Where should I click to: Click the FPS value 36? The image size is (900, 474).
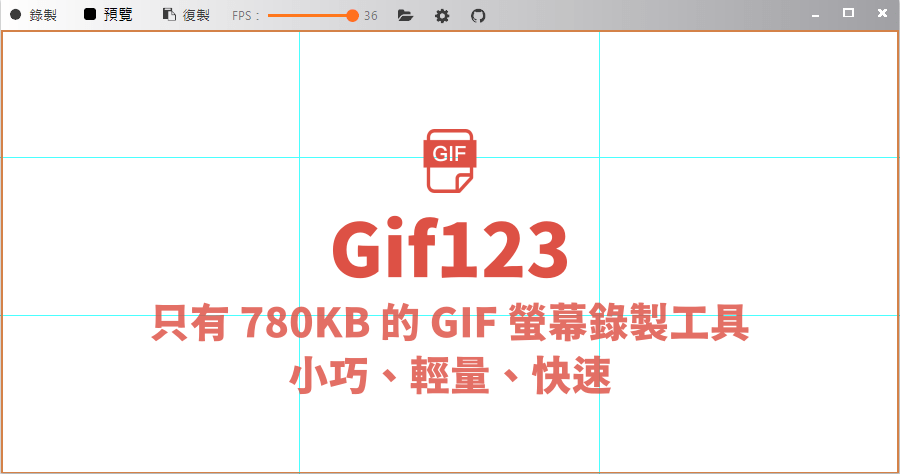371,16
